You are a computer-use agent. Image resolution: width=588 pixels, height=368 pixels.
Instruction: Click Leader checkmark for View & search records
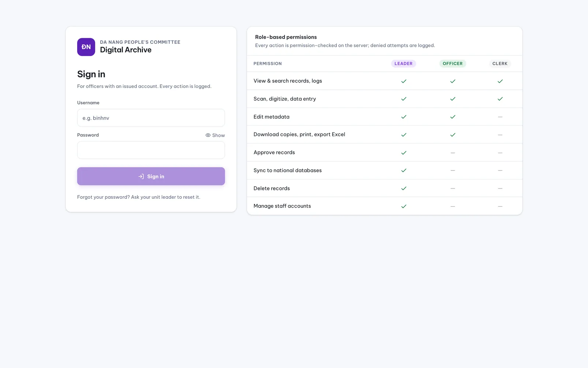tap(404, 81)
